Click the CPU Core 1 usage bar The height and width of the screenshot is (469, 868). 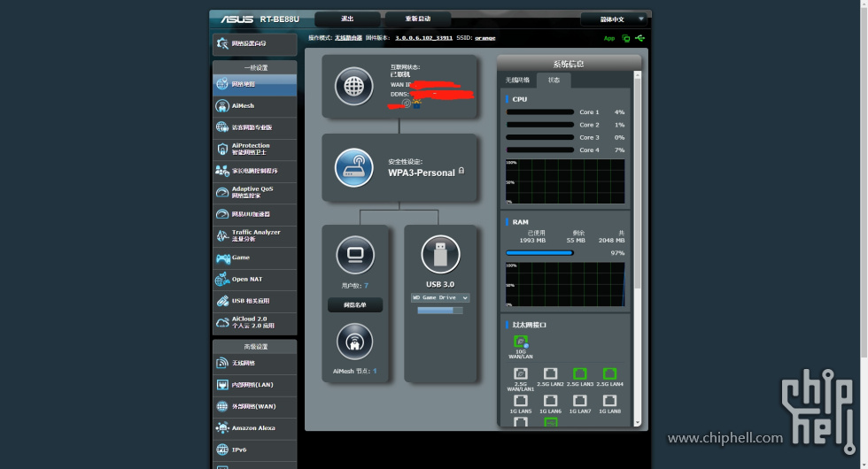[x=539, y=111]
